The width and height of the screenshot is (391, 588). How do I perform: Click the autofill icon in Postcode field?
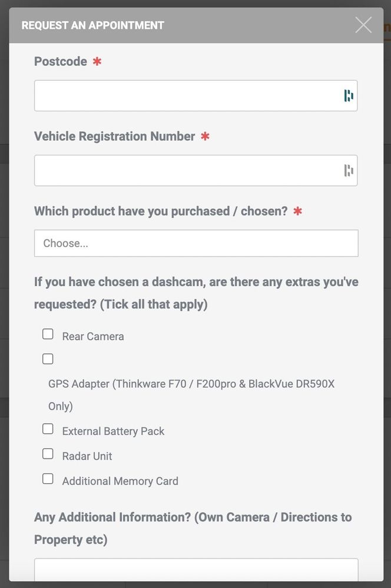349,96
